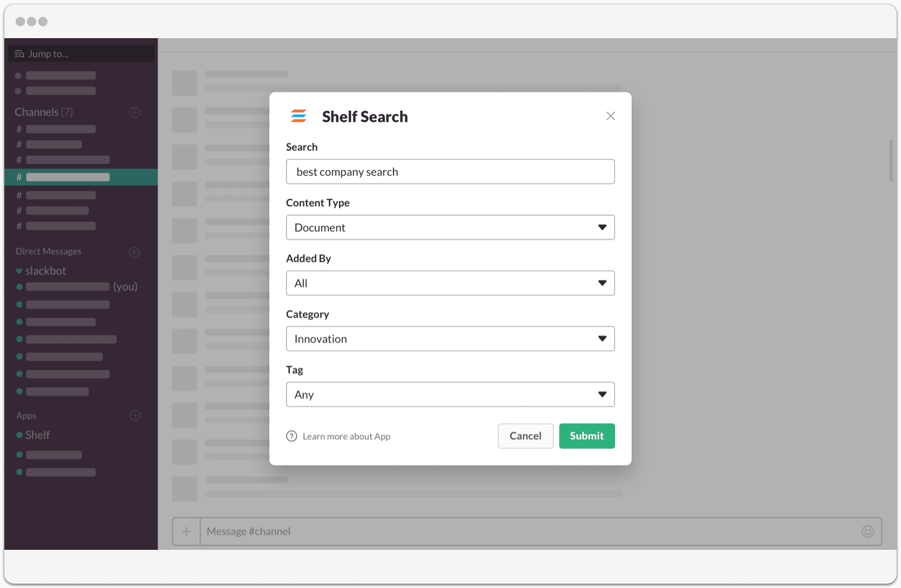Close the Shelf Search dialog
This screenshot has height=588, width=901.
[611, 116]
